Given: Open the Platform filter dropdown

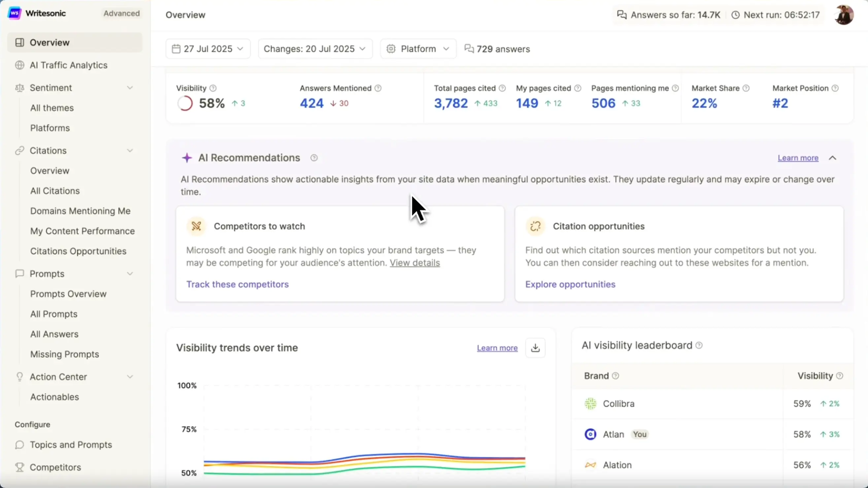Looking at the screenshot, I should [x=418, y=49].
